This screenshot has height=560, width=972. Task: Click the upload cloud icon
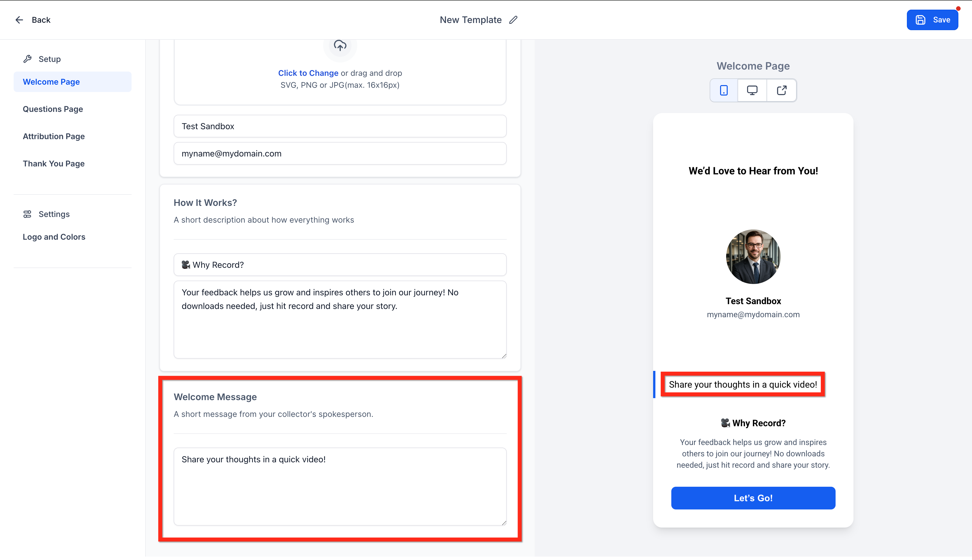click(x=340, y=46)
